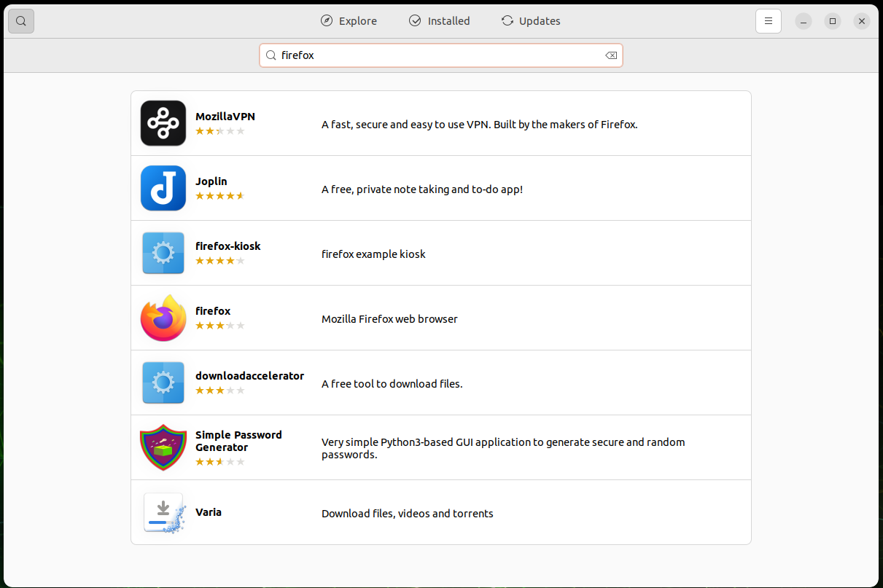Click the 'Very simple Python3-based GUI' description
Screen dimensions: 883x588
pos(503,448)
